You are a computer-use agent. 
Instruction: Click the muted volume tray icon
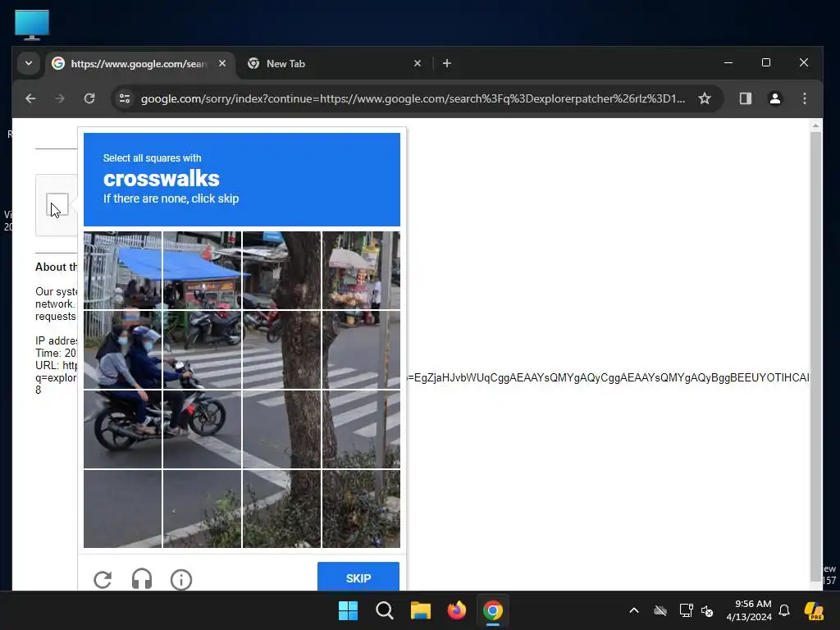(707, 610)
